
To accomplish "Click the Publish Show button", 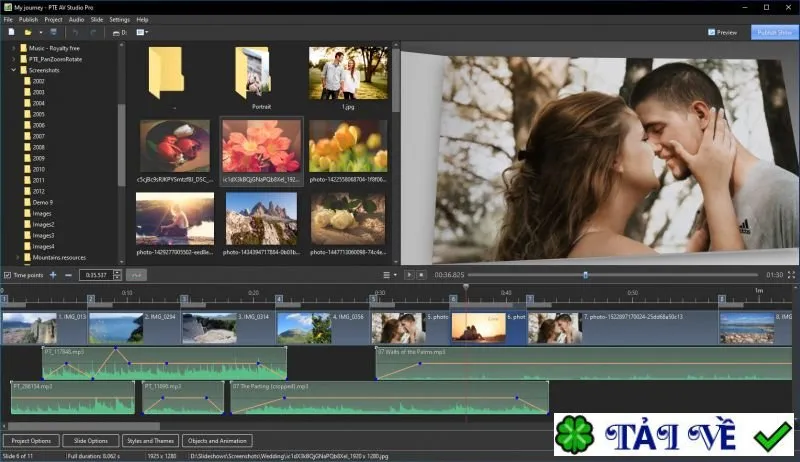I will tap(774, 32).
